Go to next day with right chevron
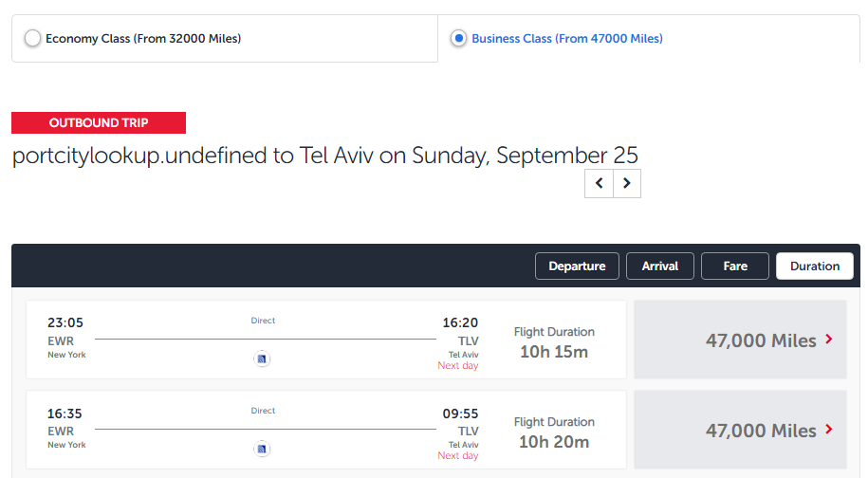868x478 pixels. (627, 183)
